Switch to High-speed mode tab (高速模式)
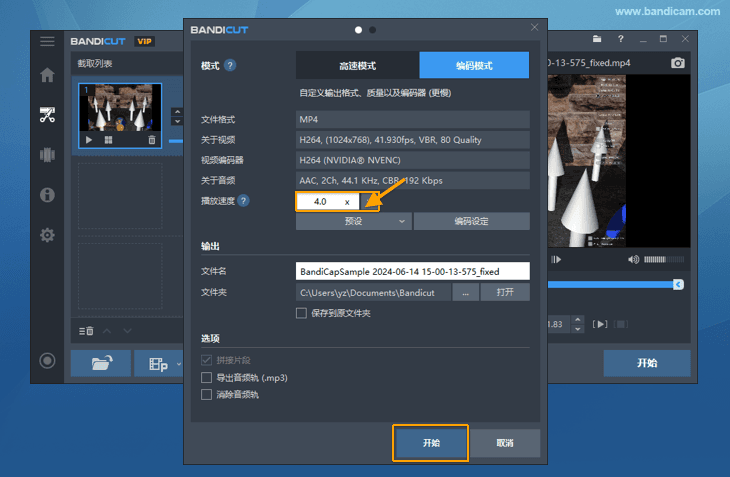 pos(358,65)
